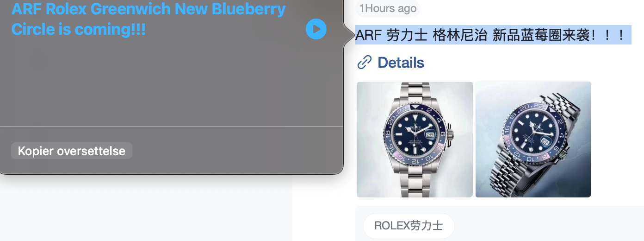The image size is (644, 241).
Task: Open the Details link
Action: (401, 62)
